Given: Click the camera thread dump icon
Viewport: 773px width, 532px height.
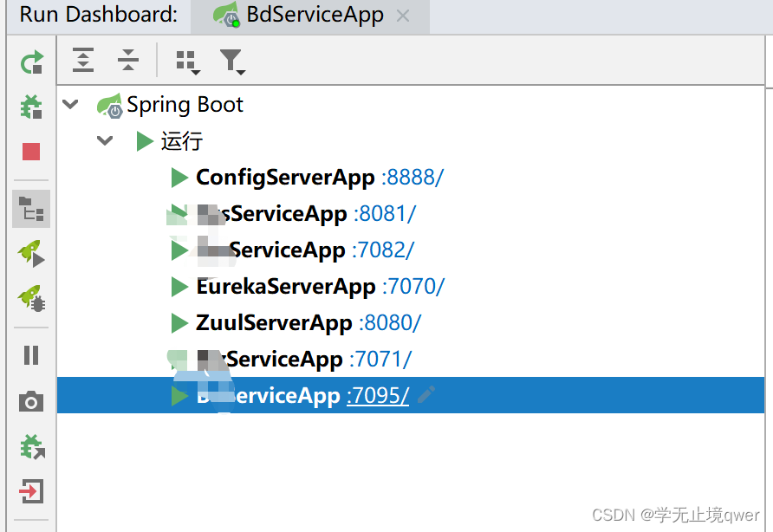Looking at the screenshot, I should (x=31, y=402).
